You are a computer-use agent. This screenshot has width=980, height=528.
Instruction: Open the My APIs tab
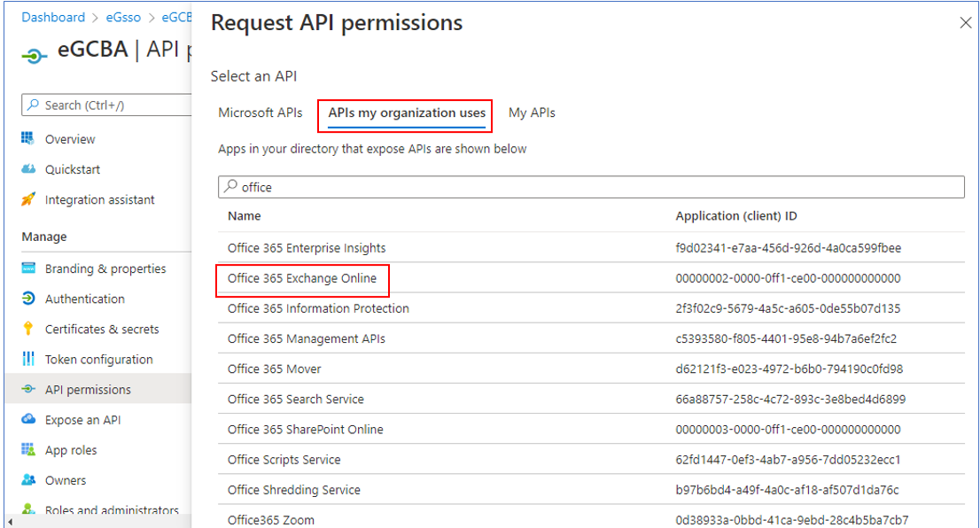(x=532, y=113)
